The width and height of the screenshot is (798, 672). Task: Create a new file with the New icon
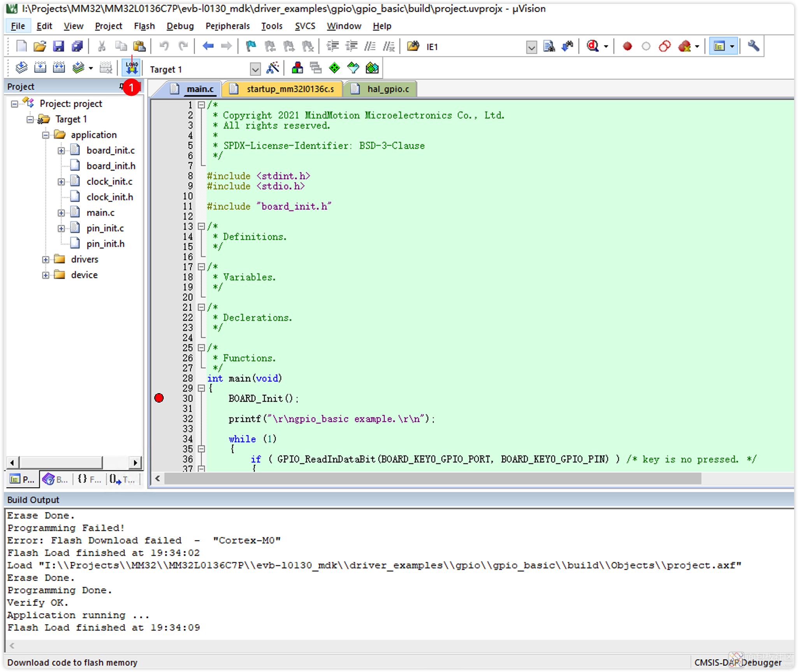[21, 46]
